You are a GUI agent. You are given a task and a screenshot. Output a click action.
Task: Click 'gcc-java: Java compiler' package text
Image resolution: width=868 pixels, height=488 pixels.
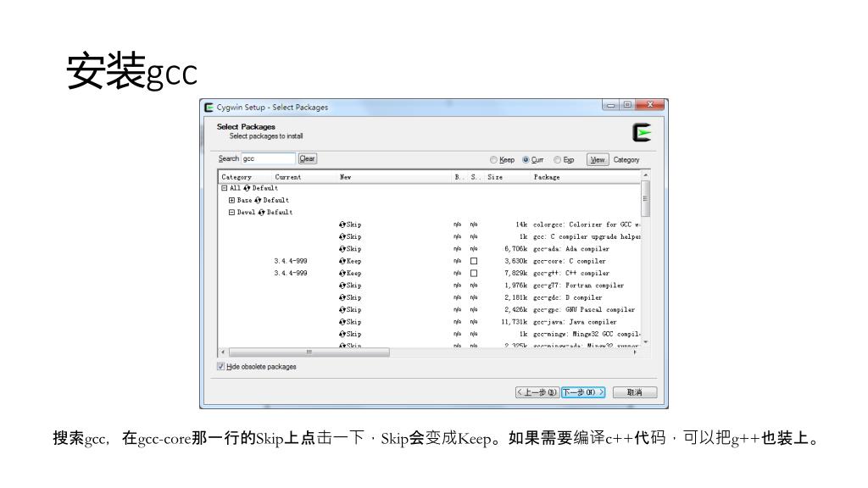(575, 322)
